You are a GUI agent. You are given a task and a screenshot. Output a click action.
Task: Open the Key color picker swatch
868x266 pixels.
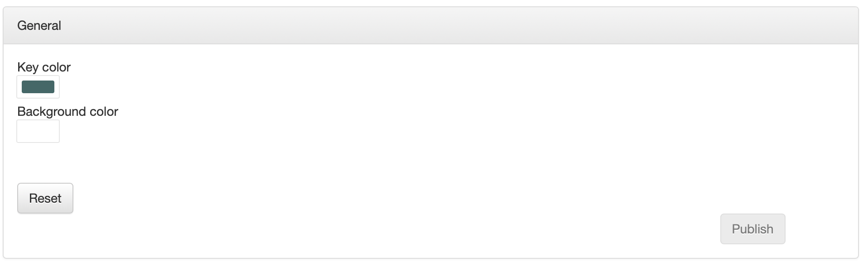[x=38, y=87]
